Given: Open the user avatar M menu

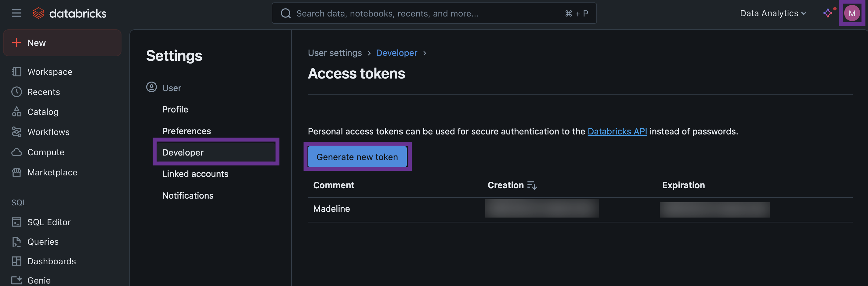Looking at the screenshot, I should click(852, 13).
